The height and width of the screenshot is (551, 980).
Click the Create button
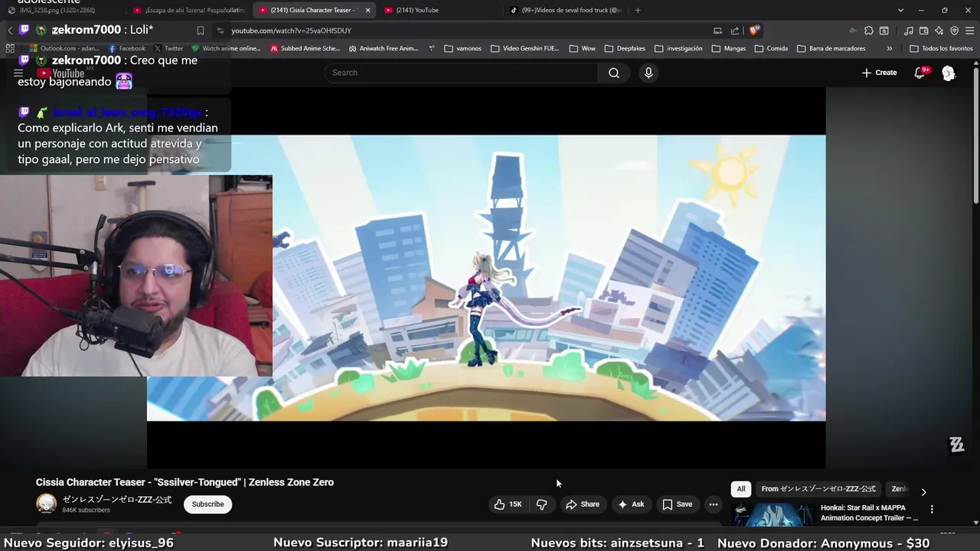(879, 73)
